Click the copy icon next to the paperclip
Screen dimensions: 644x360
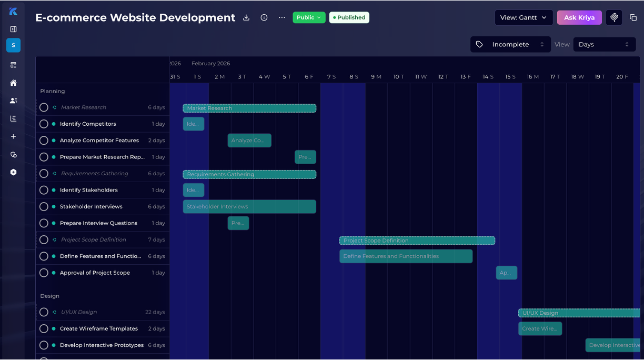coord(634,17)
